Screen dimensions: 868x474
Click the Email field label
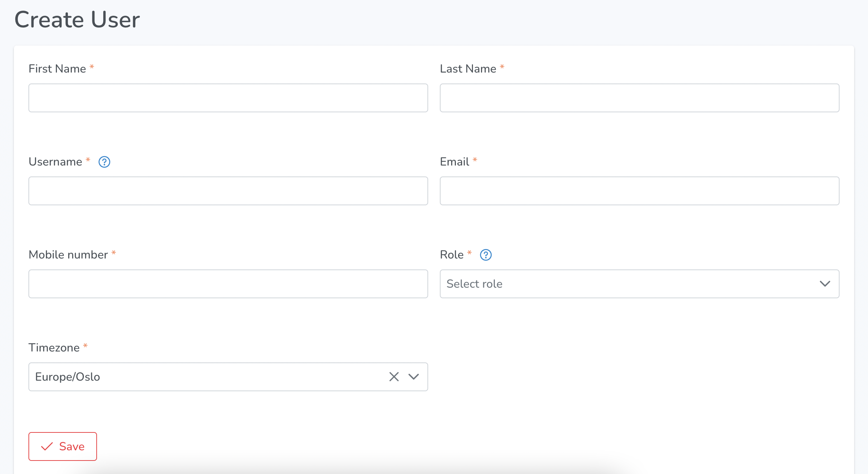click(x=454, y=162)
